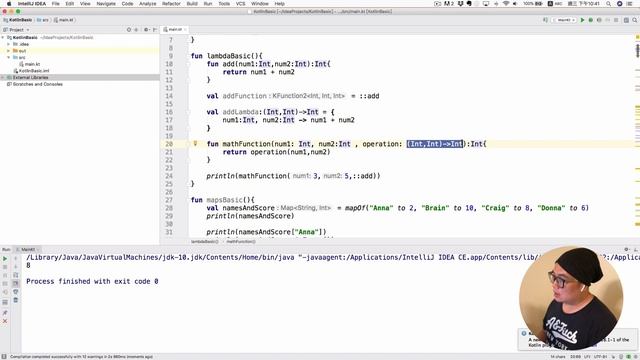
Task: Click 'Process finished with exit code 0' text
Action: click(x=92, y=281)
